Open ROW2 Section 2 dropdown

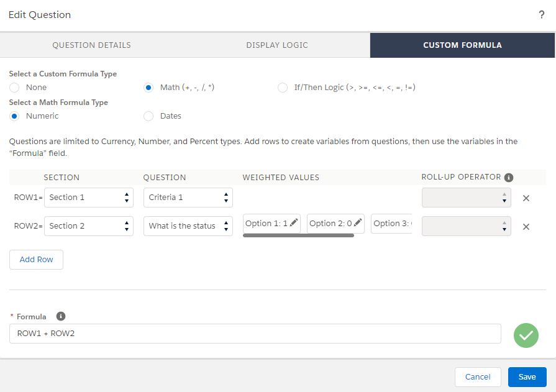89,226
